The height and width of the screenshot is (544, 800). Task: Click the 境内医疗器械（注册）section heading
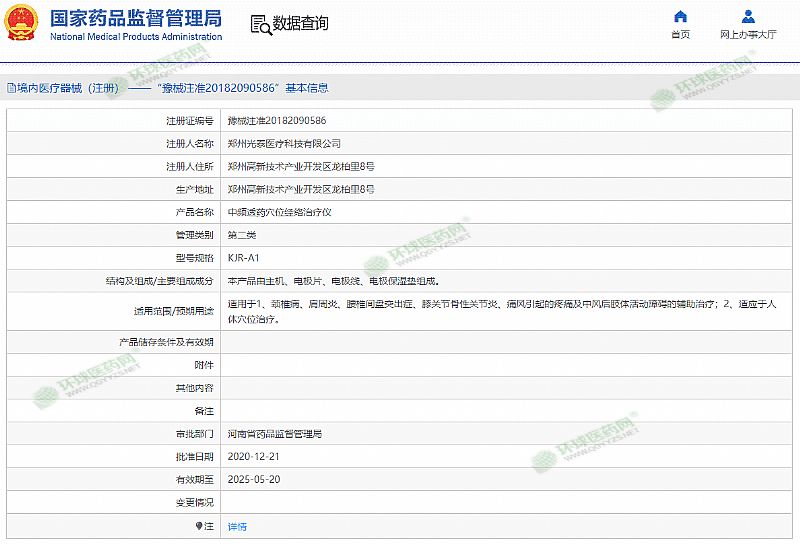[x=67, y=88]
